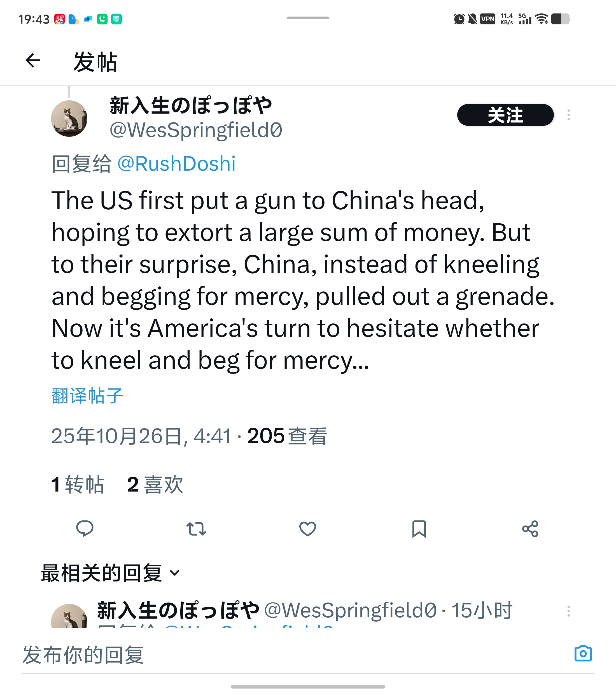Viewport: 616px width, 695px height.
Task: Tap the share icon
Action: click(530, 529)
